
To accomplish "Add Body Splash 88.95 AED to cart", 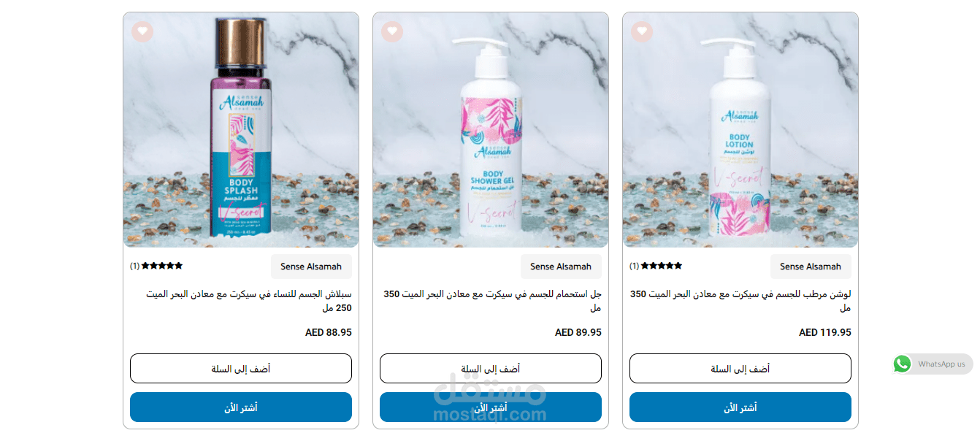I will [x=241, y=369].
